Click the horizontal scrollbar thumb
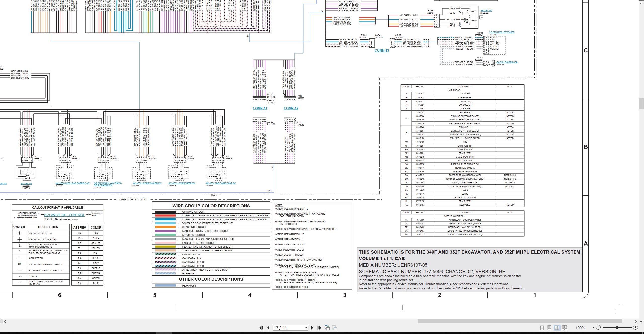644x334 pixels. (x=520, y=321)
